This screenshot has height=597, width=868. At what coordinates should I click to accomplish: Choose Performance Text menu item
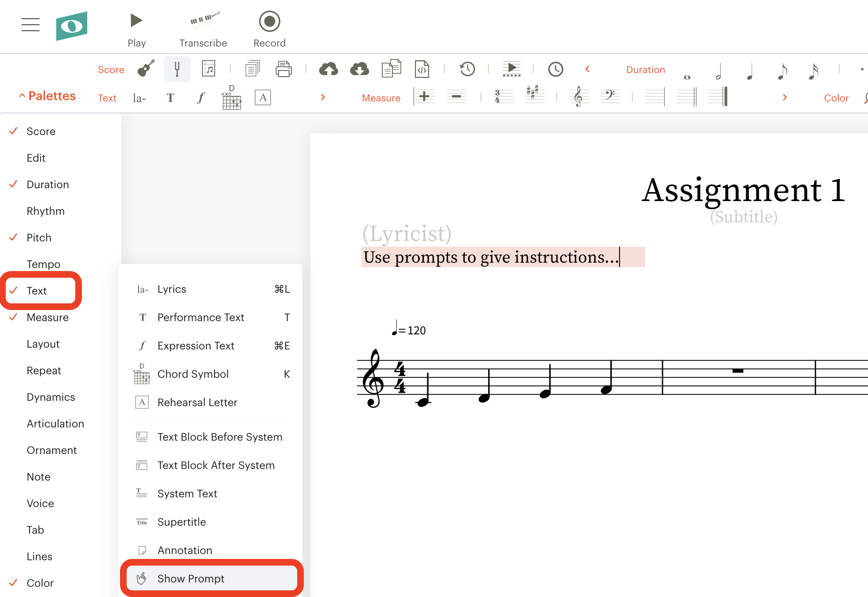coord(211,318)
